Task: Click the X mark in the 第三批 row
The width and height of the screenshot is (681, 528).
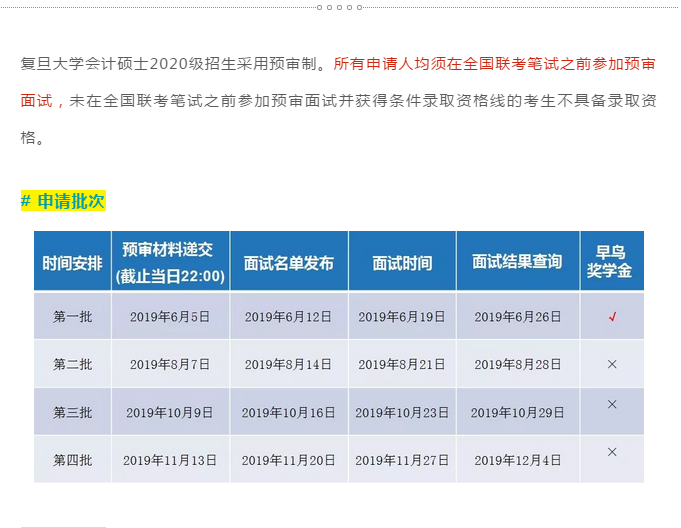Action: [612, 404]
